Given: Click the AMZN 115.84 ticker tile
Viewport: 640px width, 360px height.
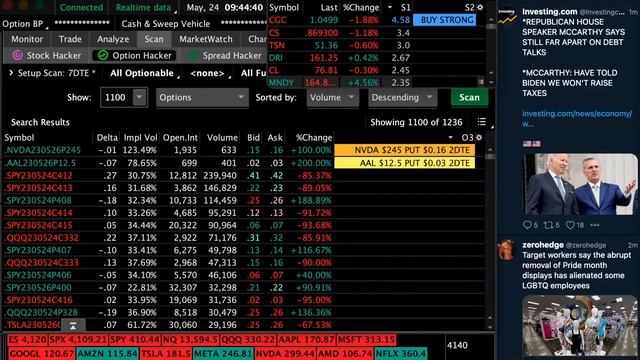Looking at the screenshot, I should (x=107, y=353).
